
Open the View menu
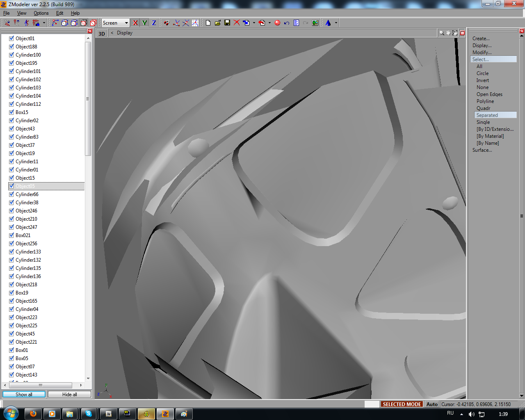pyautogui.click(x=22, y=13)
